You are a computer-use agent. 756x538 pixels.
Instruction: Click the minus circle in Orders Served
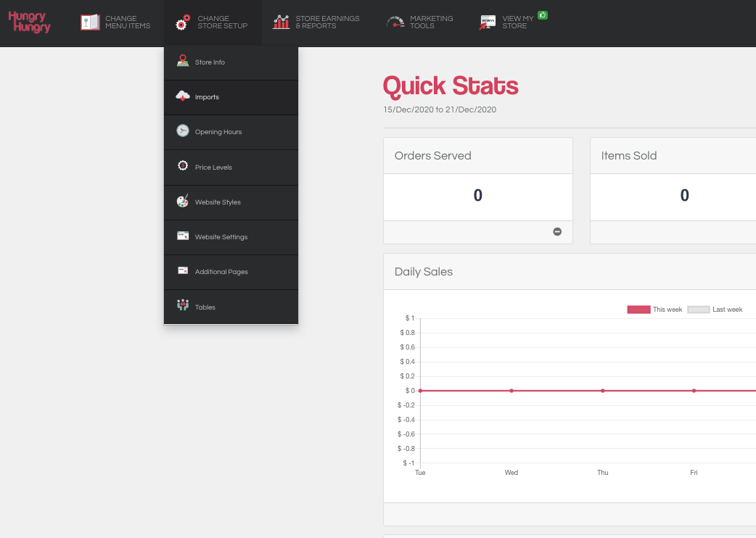click(x=557, y=232)
